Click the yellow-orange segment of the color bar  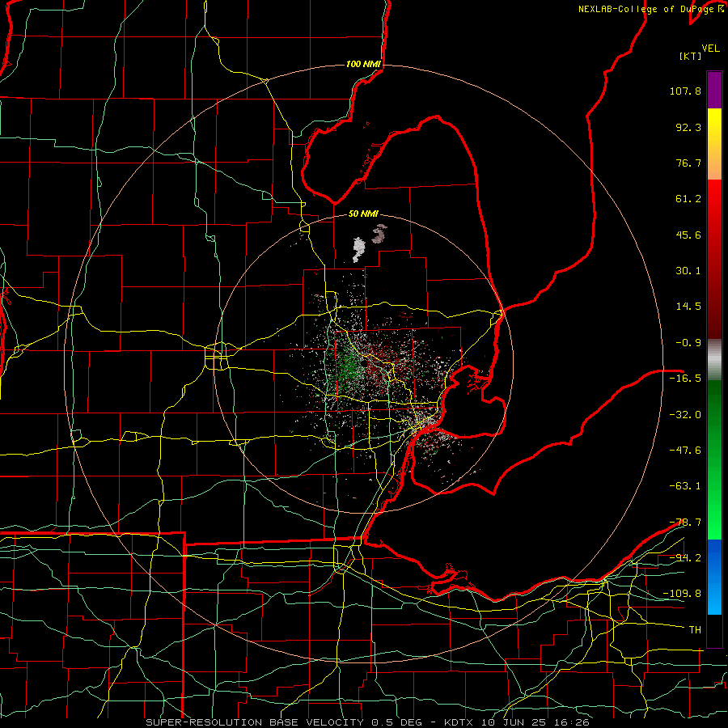pos(714,144)
